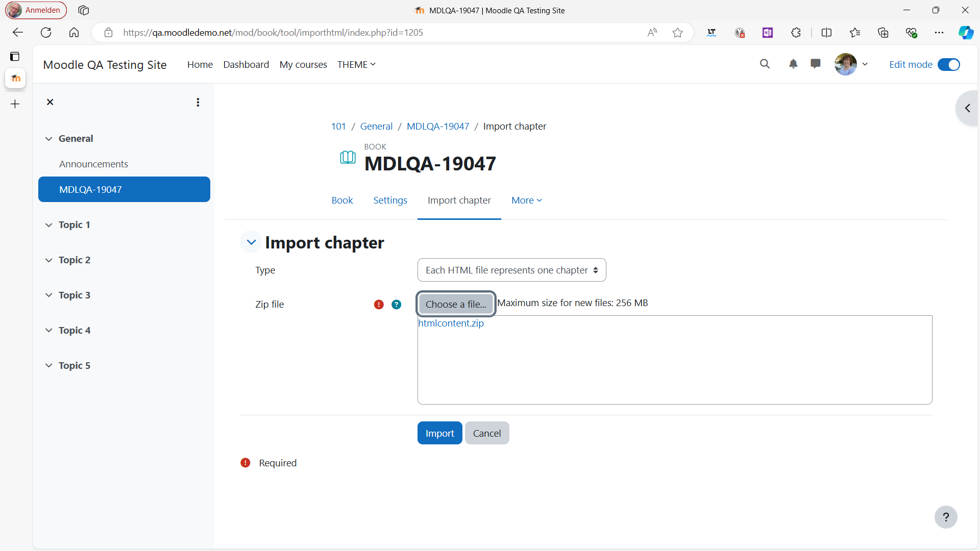Viewport: 980px width, 551px height.
Task: Open course index options kebab menu
Action: click(198, 102)
